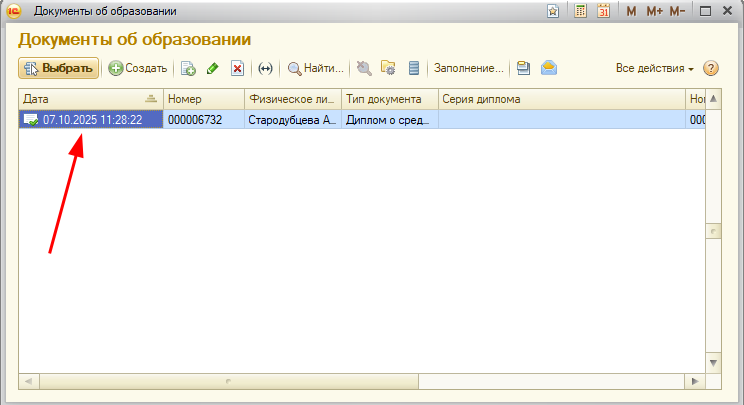This screenshot has height=405, width=744.
Task: Click the green pencil edit icon
Action: click(212, 68)
